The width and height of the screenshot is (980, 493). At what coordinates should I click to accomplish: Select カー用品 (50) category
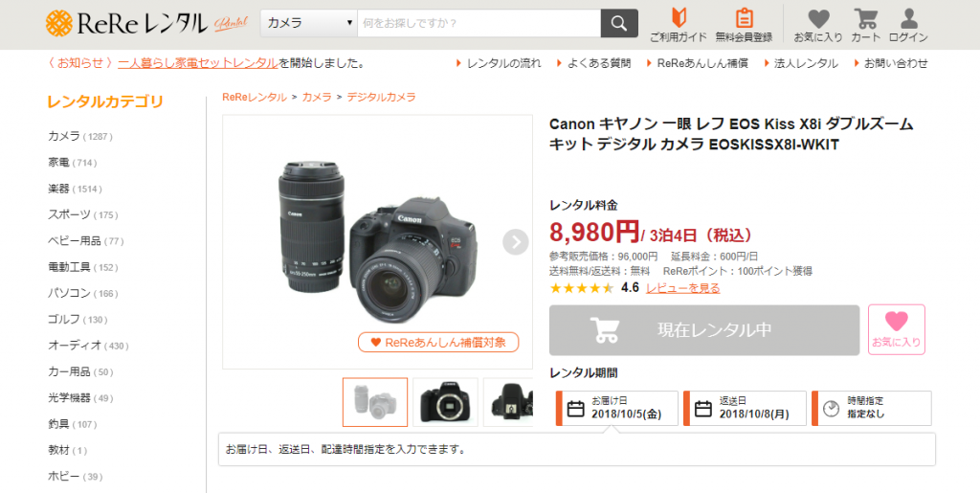point(80,371)
